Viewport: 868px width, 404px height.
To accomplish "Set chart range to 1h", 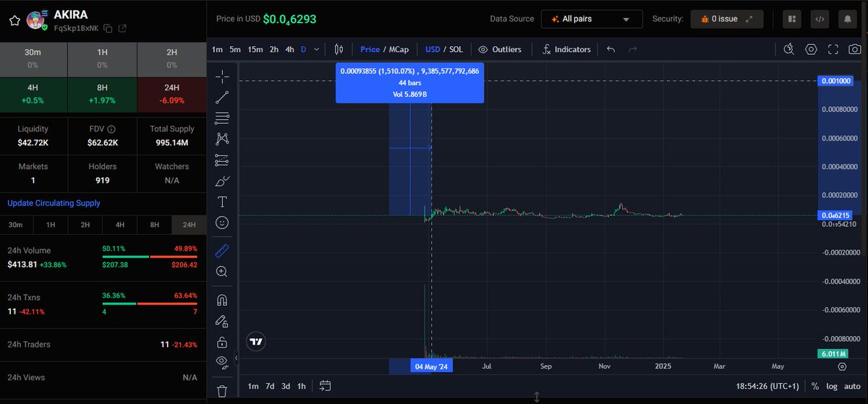I will point(302,386).
